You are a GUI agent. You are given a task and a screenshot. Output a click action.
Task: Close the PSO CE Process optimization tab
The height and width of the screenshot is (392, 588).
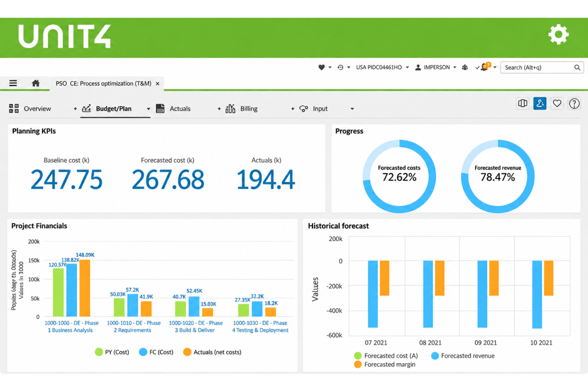coord(158,84)
